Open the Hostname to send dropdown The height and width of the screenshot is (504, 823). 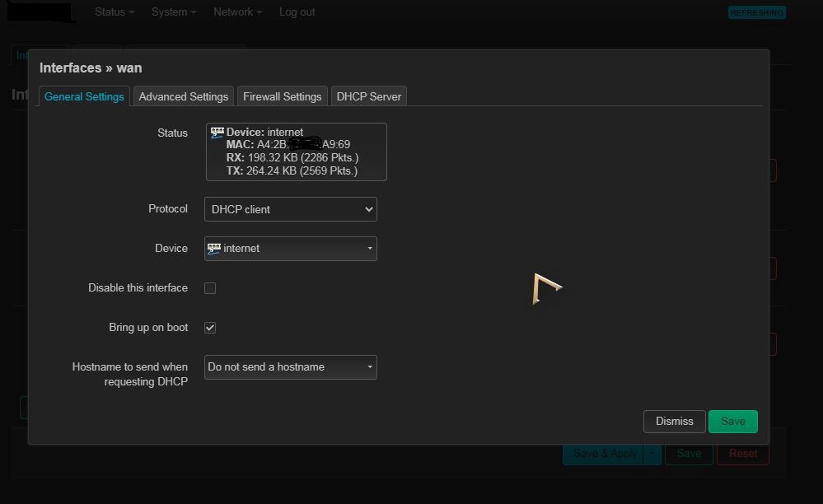tap(290, 367)
